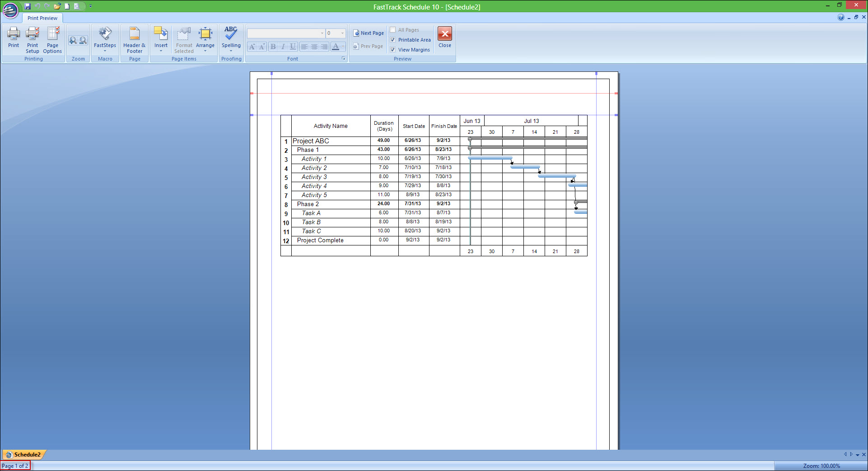The image size is (868, 471).
Task: Click the Print button in the ribbon
Action: click(x=14, y=38)
